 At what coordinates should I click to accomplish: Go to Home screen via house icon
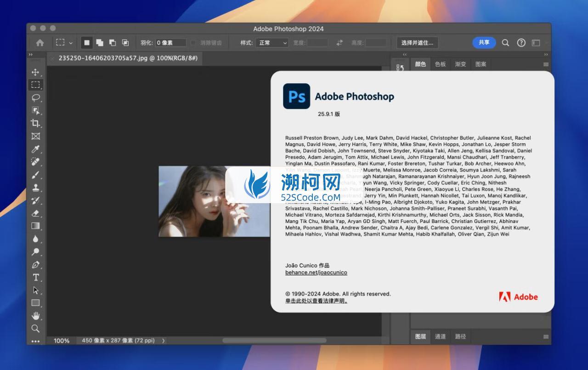40,42
